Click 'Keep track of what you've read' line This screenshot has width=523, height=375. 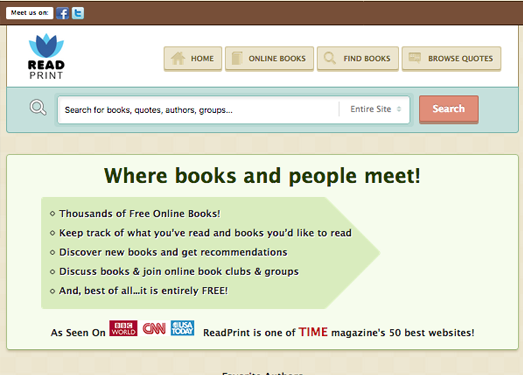click(205, 233)
